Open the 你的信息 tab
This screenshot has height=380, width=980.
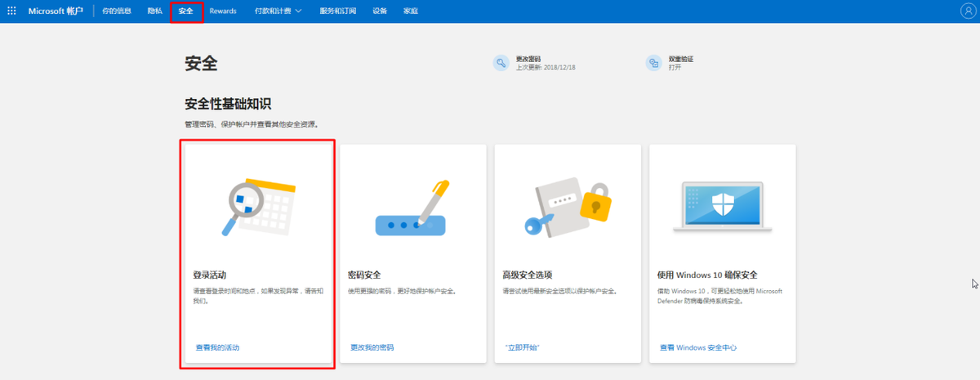(117, 11)
